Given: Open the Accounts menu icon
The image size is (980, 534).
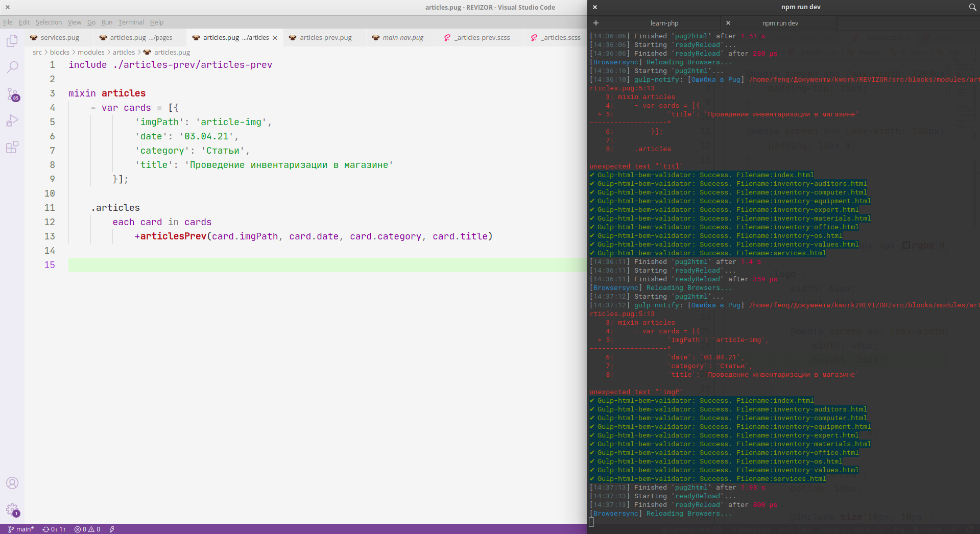Looking at the screenshot, I should [12, 483].
